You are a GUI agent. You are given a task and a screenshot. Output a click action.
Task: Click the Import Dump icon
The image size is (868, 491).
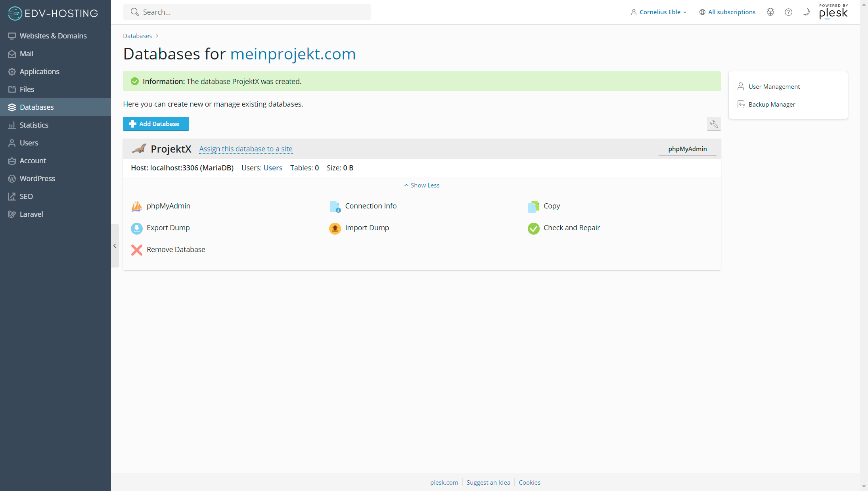tap(335, 228)
